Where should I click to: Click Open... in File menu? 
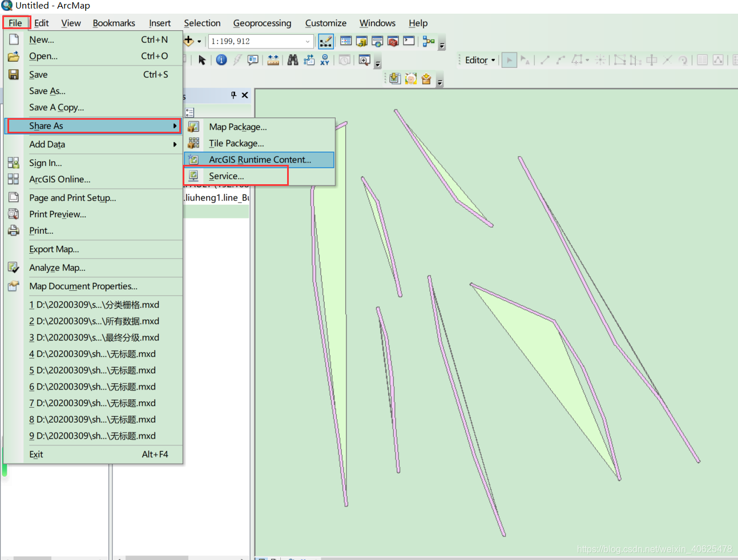(93, 56)
